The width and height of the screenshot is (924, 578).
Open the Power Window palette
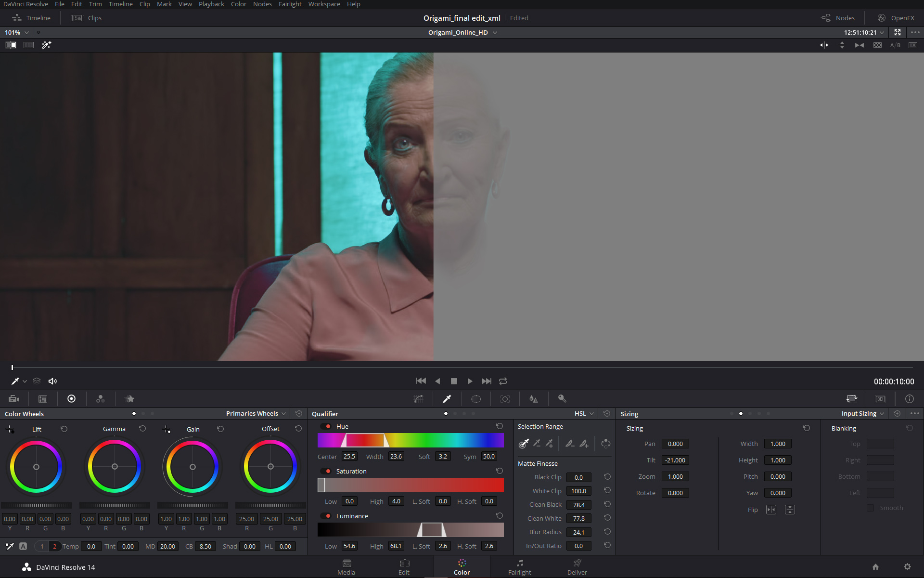coord(476,399)
